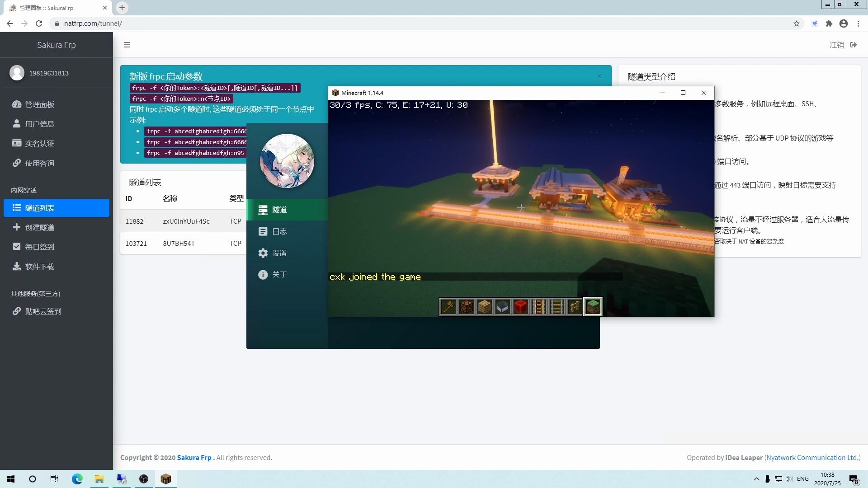Click tunnel name 8U7BH54T
This screenshot has height=488, width=868.
tap(179, 243)
